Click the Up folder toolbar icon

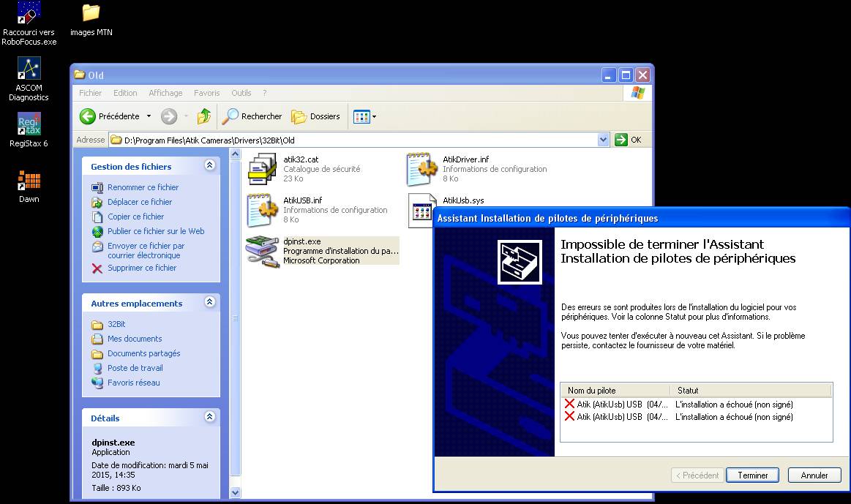point(204,116)
